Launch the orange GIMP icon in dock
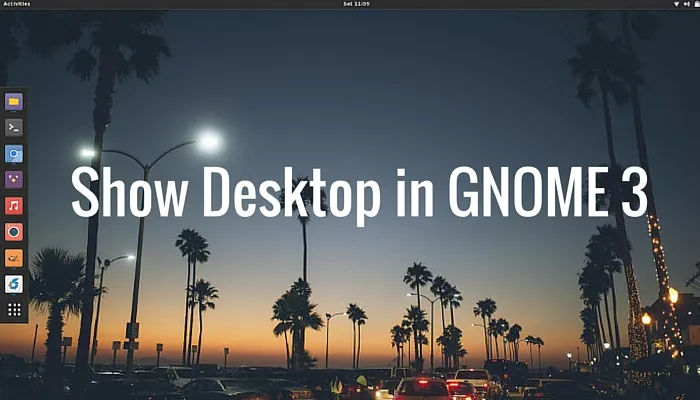The width and height of the screenshot is (700, 400). (14, 258)
